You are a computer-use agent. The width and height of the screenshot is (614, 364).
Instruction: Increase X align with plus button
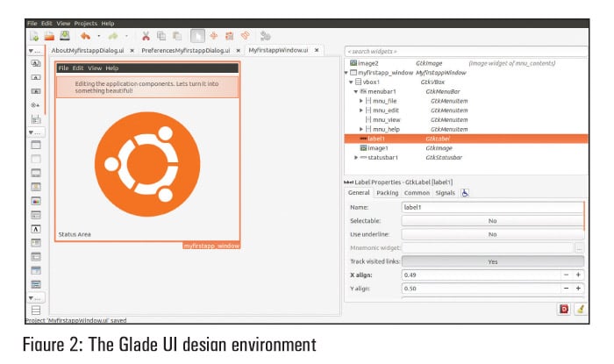578,275
